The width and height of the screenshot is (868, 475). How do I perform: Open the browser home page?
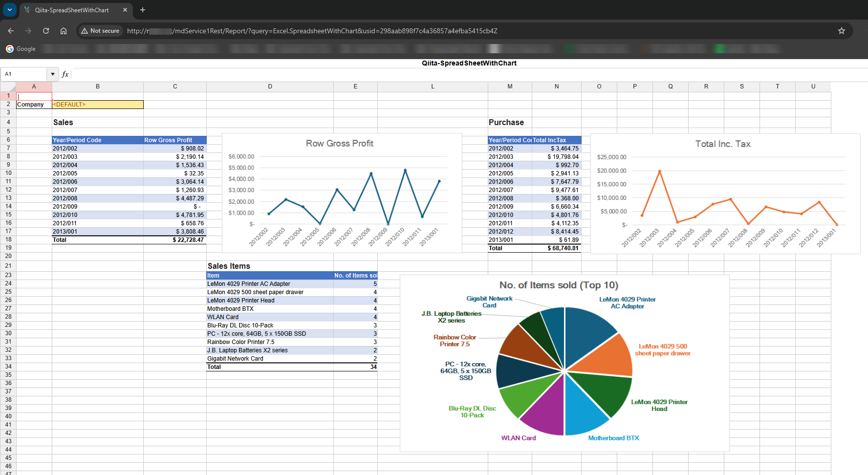pyautogui.click(x=64, y=31)
